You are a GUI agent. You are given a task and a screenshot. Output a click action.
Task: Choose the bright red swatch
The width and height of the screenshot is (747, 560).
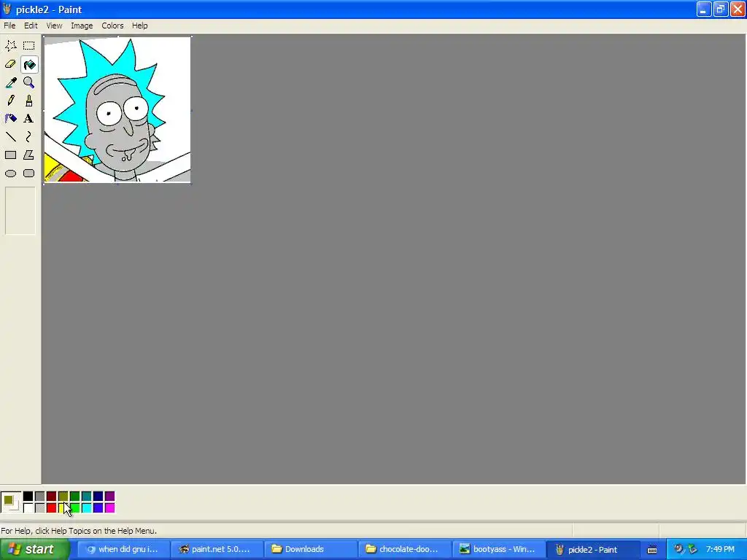52,508
